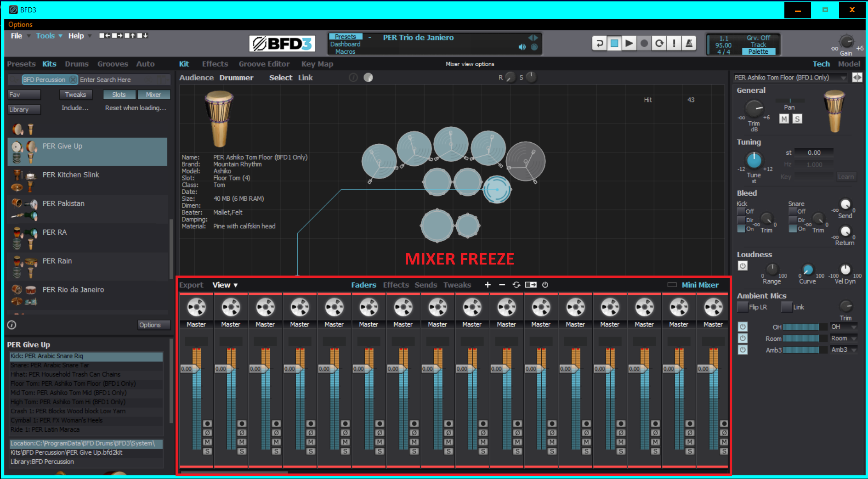Click the Tech panel previous/next arrows
Image resolution: width=868 pixels, height=479 pixels.
(857, 78)
